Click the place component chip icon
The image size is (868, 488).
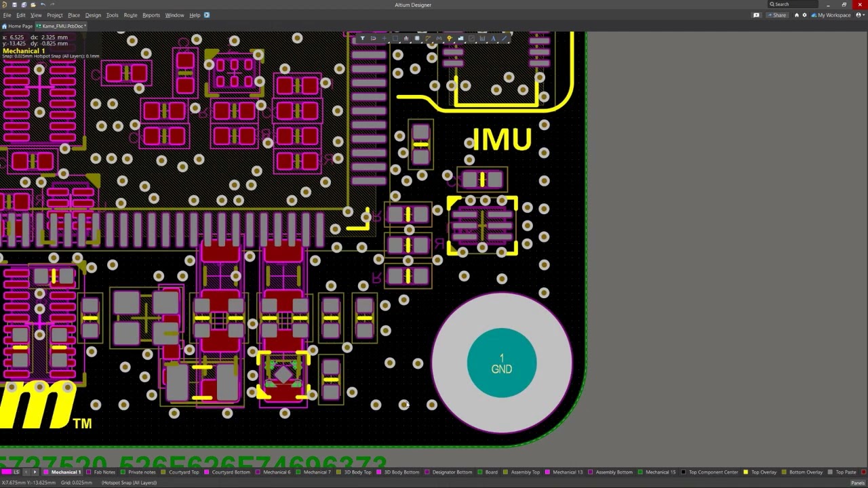pyautogui.click(x=416, y=39)
